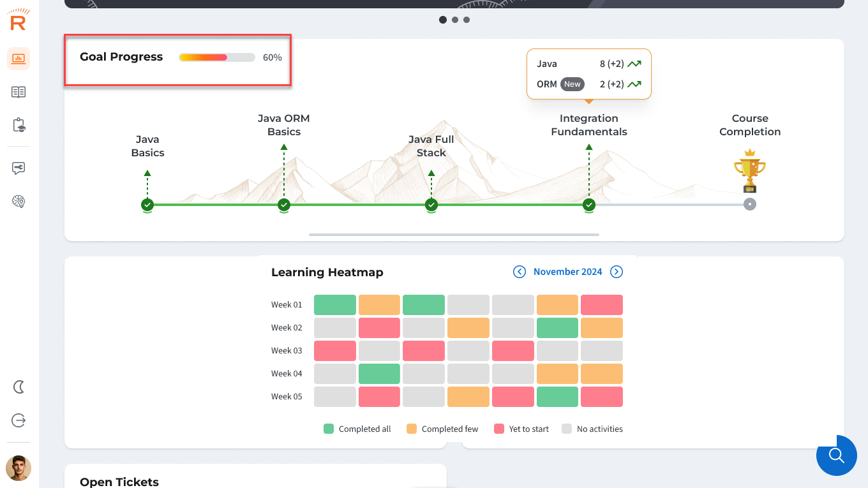868x488 pixels.
Task: Click the orange R logo
Action: (19, 20)
